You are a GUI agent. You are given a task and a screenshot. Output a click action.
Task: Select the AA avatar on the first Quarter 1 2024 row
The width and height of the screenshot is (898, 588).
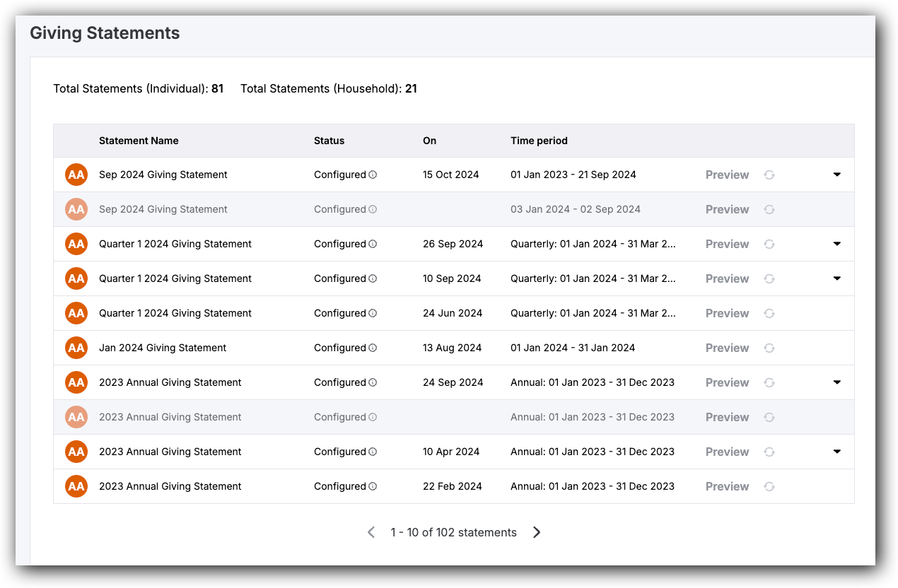coord(76,244)
